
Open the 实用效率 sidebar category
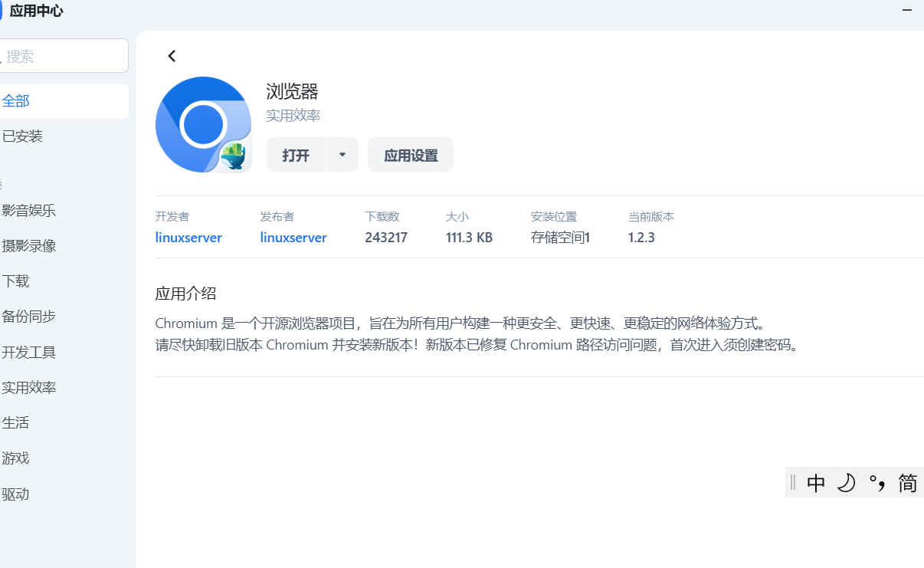tap(64, 388)
